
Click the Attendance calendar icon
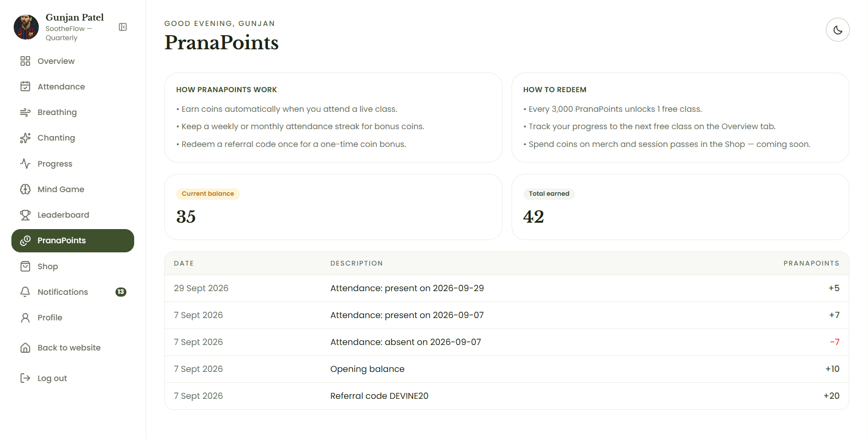(x=25, y=87)
